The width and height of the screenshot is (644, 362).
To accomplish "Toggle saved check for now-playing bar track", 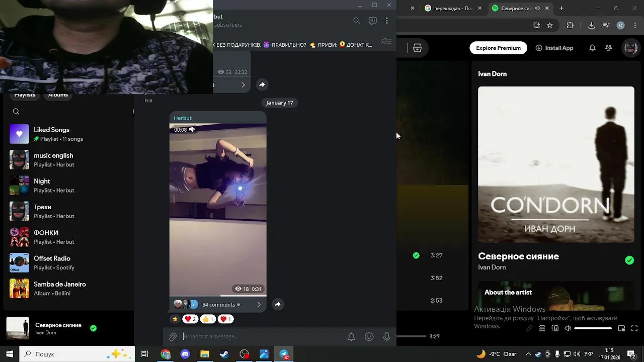I will coord(93,328).
